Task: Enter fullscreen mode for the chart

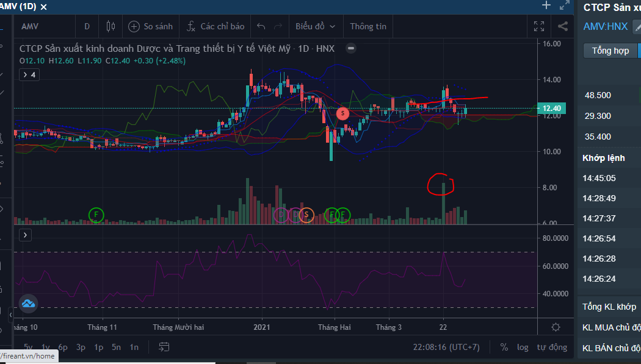Action: pos(539,26)
